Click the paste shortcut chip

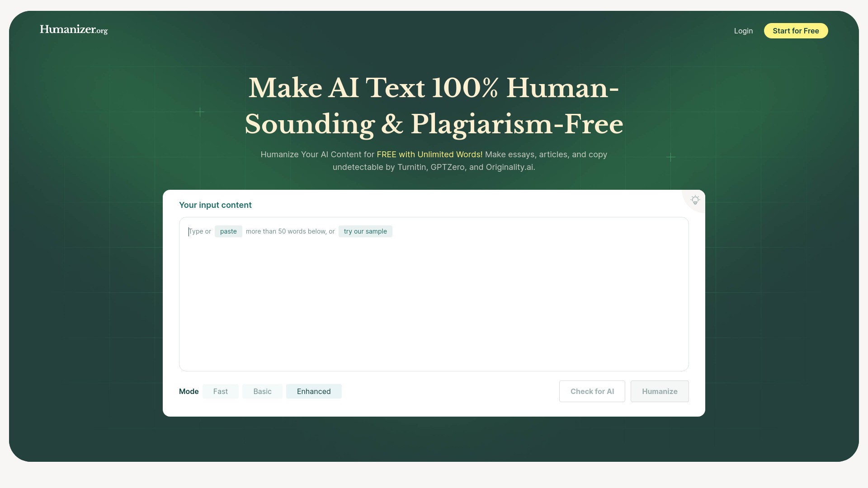pyautogui.click(x=228, y=231)
